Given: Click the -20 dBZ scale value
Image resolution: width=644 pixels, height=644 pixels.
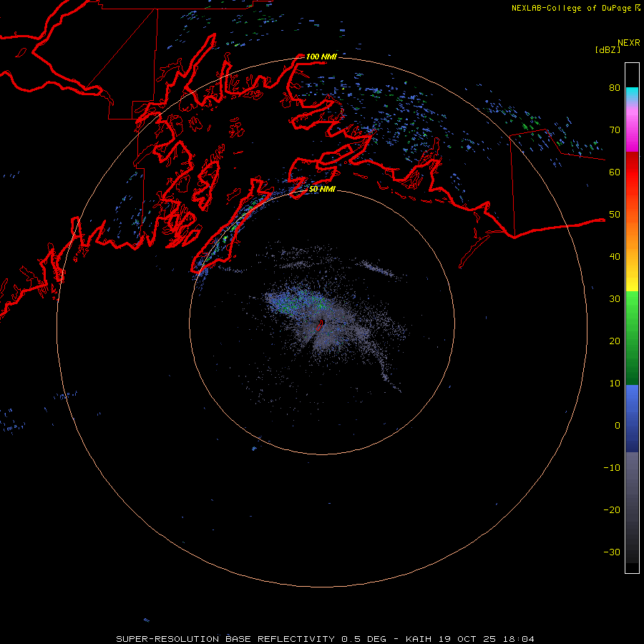Looking at the screenshot, I should tap(612, 510).
